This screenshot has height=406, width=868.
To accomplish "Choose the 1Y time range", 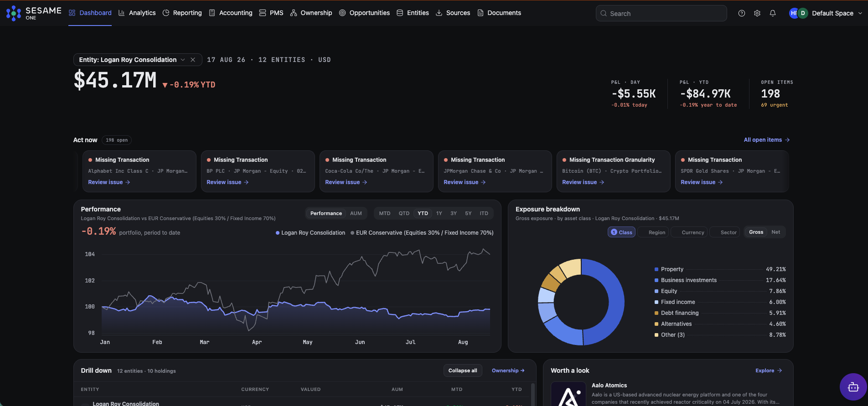I will 439,213.
